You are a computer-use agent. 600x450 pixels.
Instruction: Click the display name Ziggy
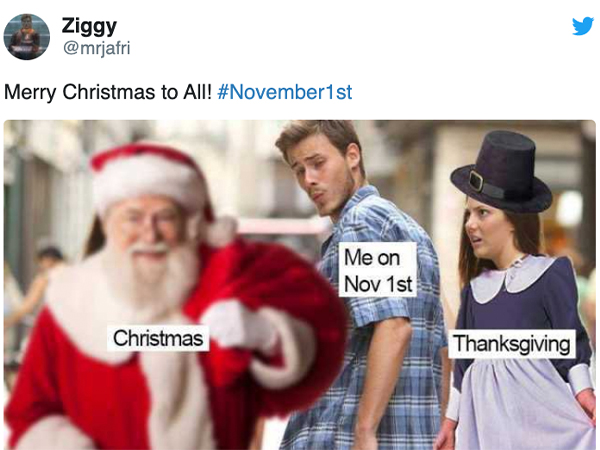pyautogui.click(x=87, y=25)
